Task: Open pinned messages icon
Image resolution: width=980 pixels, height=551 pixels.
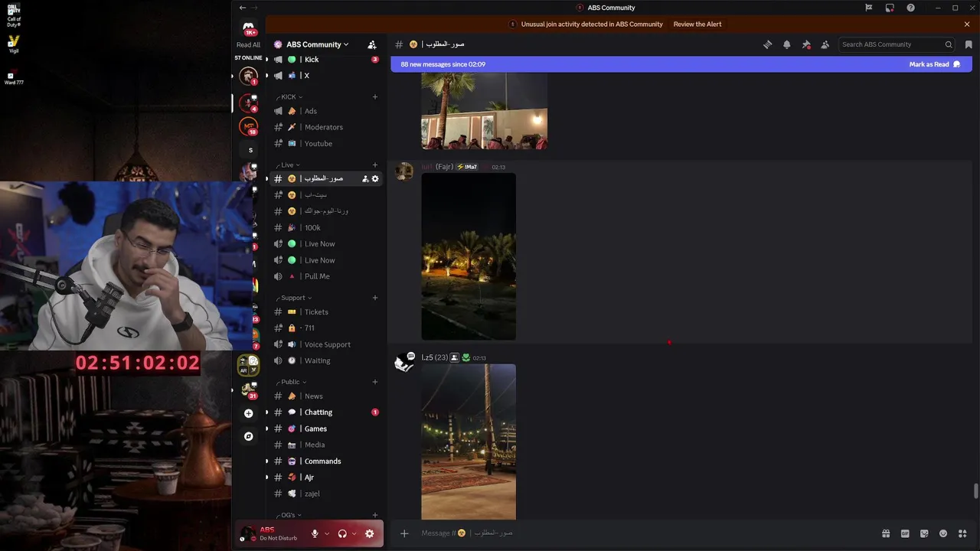Action: click(x=805, y=44)
